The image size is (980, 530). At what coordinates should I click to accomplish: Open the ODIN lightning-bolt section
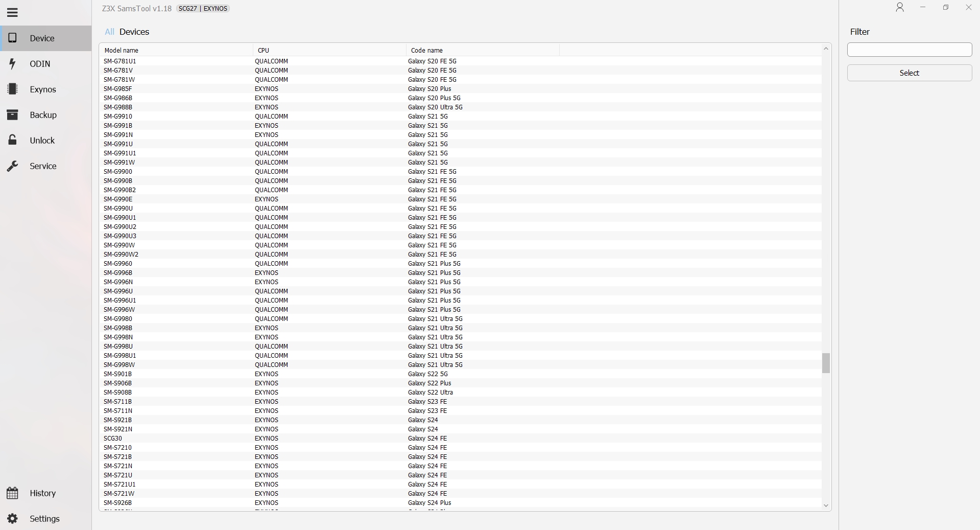coord(12,64)
